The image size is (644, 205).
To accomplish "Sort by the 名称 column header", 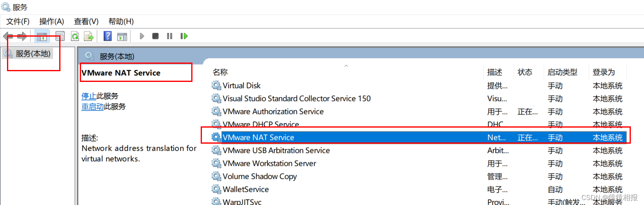I will [220, 72].
